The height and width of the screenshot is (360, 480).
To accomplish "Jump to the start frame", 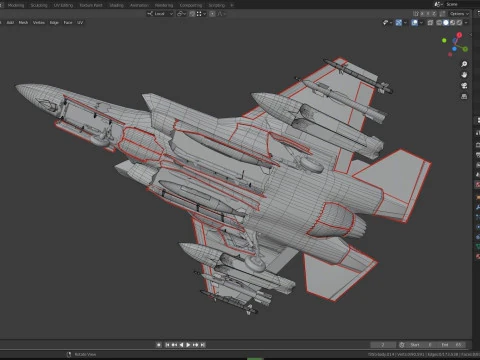I will coord(167,345).
